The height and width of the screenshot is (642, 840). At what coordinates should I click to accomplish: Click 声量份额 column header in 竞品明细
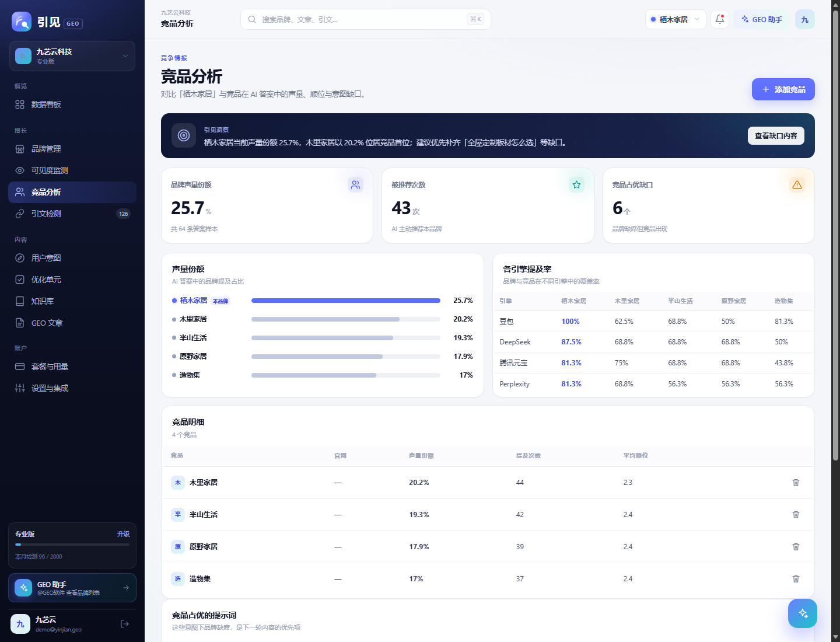coord(421,456)
